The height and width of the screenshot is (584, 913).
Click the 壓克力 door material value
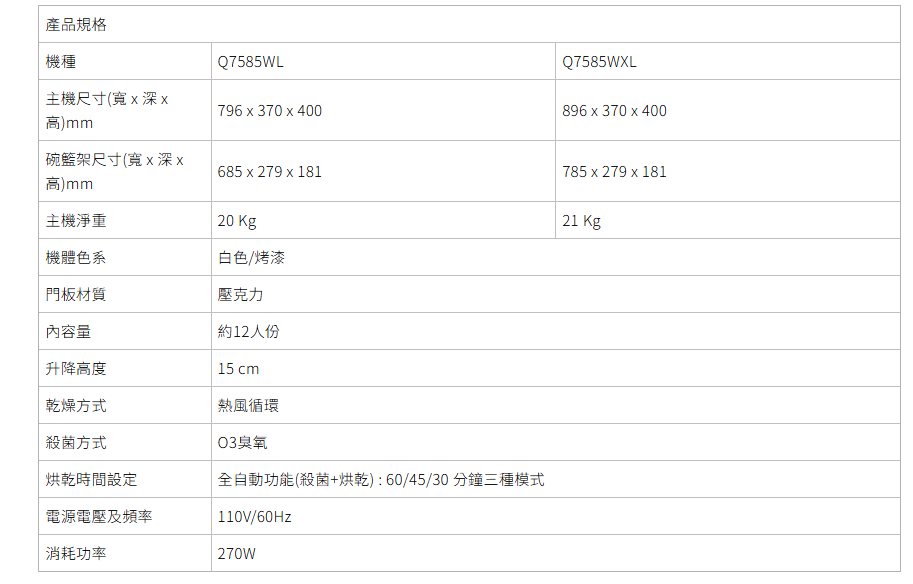pyautogui.click(x=241, y=295)
